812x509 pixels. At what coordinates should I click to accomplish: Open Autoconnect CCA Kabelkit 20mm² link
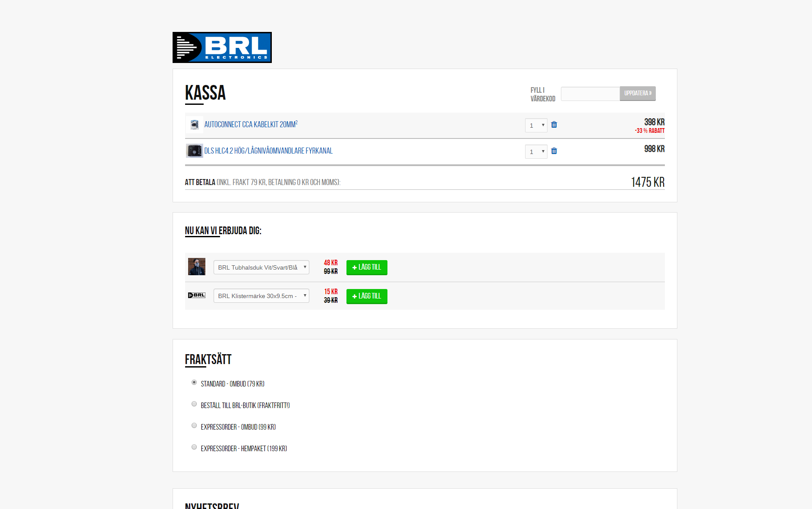251,124
